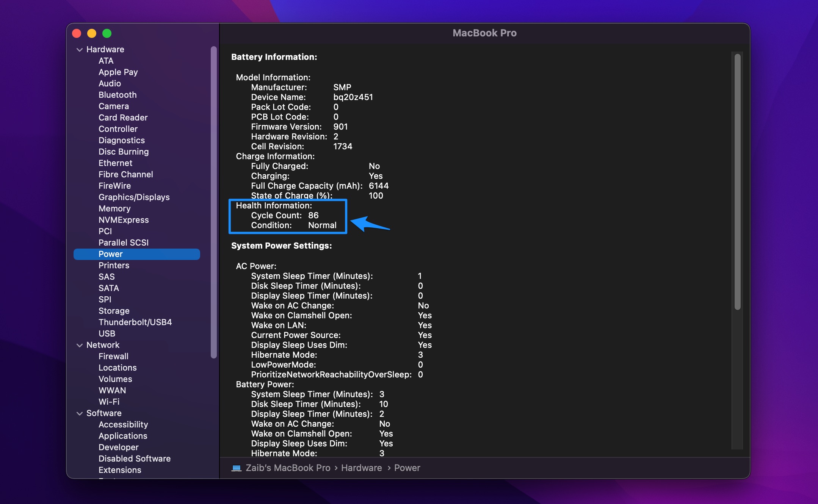The width and height of the screenshot is (818, 504).
Task: Select USB under Hardware
Action: [107, 333]
